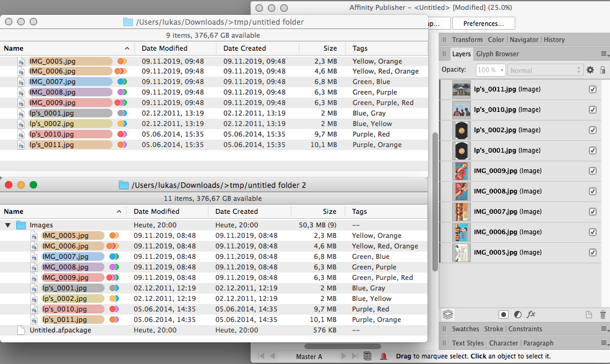Uncheck the lp's_0011.jpg layer checkbox
Screen dimensions: 610x364
point(593,89)
